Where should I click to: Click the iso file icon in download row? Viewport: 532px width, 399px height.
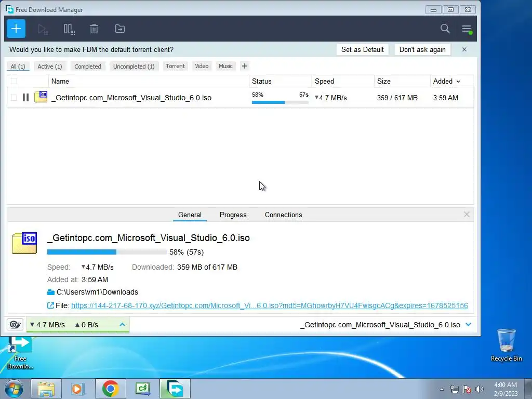point(41,97)
